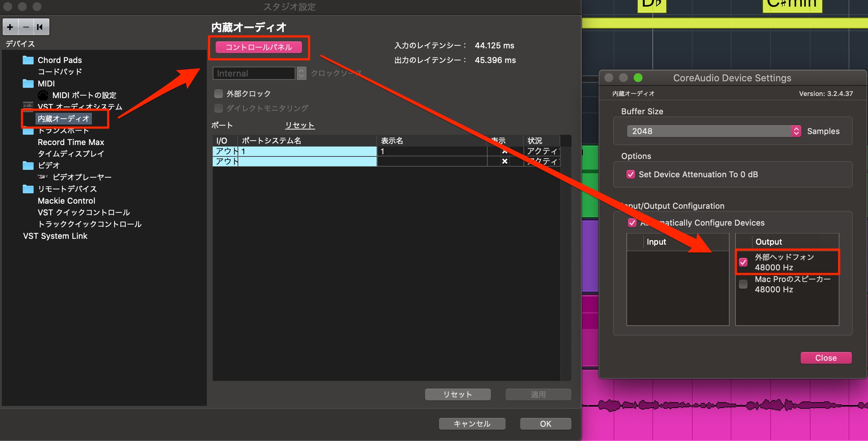Select the MIDI folder icon
868x441 pixels.
click(x=28, y=84)
